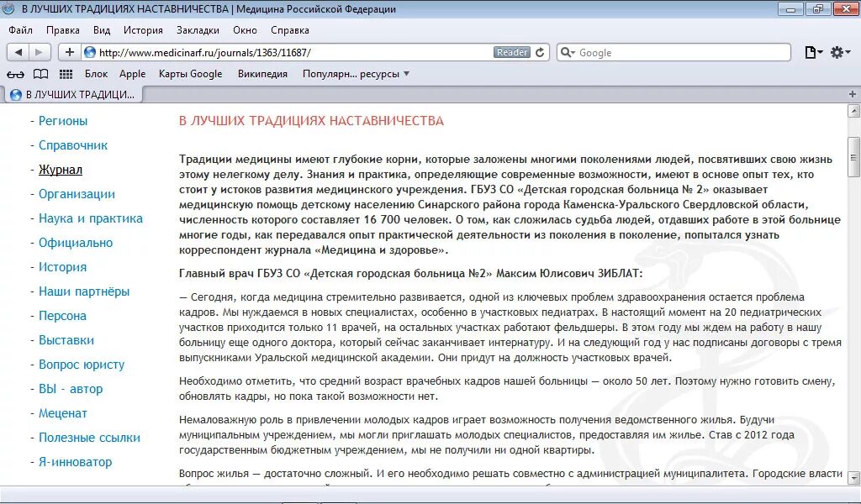Open the settings gear menu
This screenshot has width=861, height=504.
pyautogui.click(x=840, y=52)
